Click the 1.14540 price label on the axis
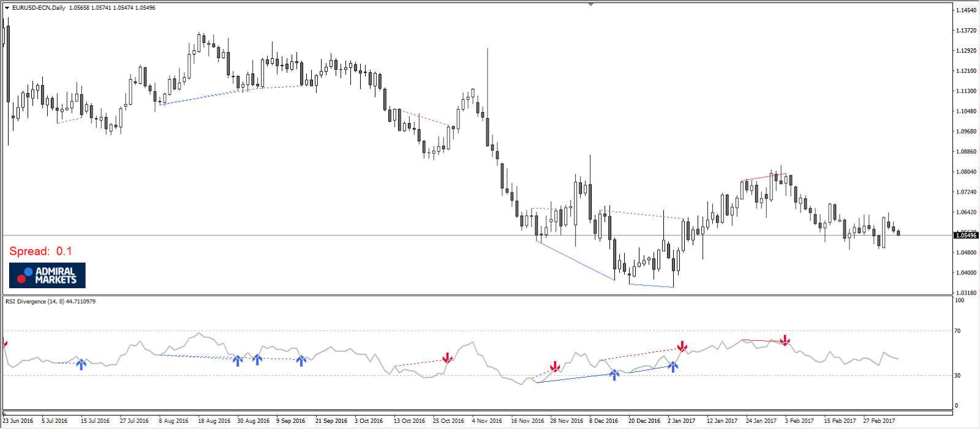The image size is (980, 429). [966, 10]
